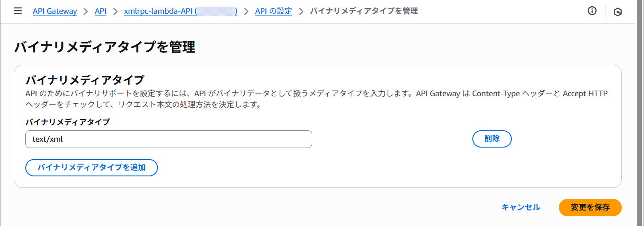Go to API Gateway breadcrumb link
This screenshot has width=644, height=226.
[55, 11]
